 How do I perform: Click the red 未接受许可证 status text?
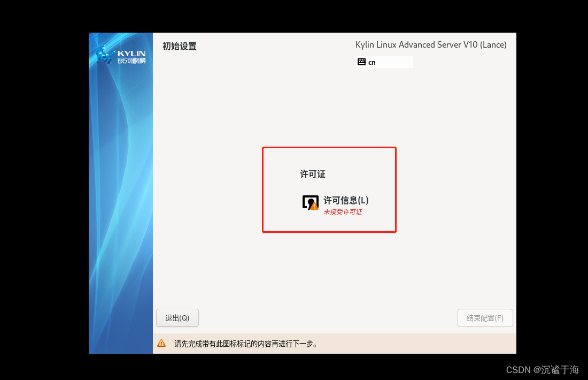click(342, 211)
